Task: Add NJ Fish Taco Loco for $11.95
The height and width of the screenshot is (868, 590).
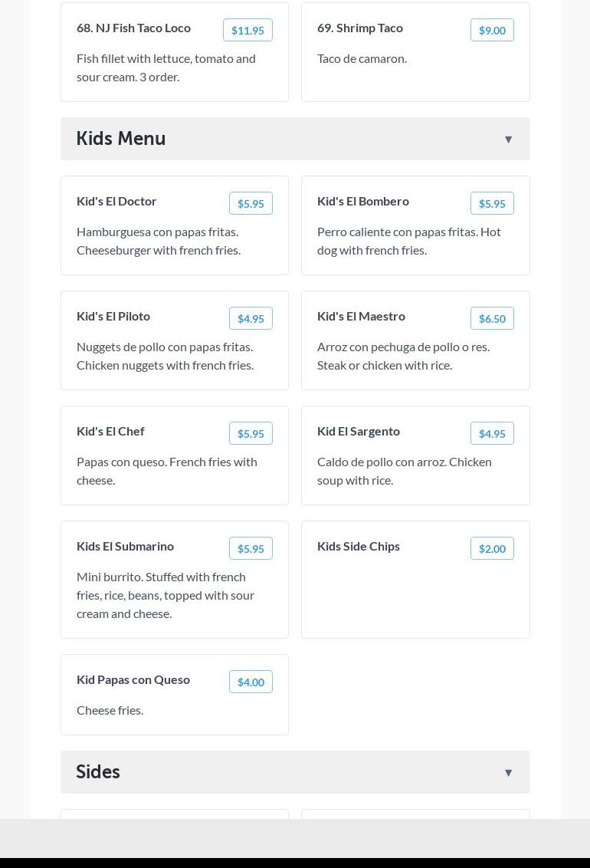Action: click(247, 31)
